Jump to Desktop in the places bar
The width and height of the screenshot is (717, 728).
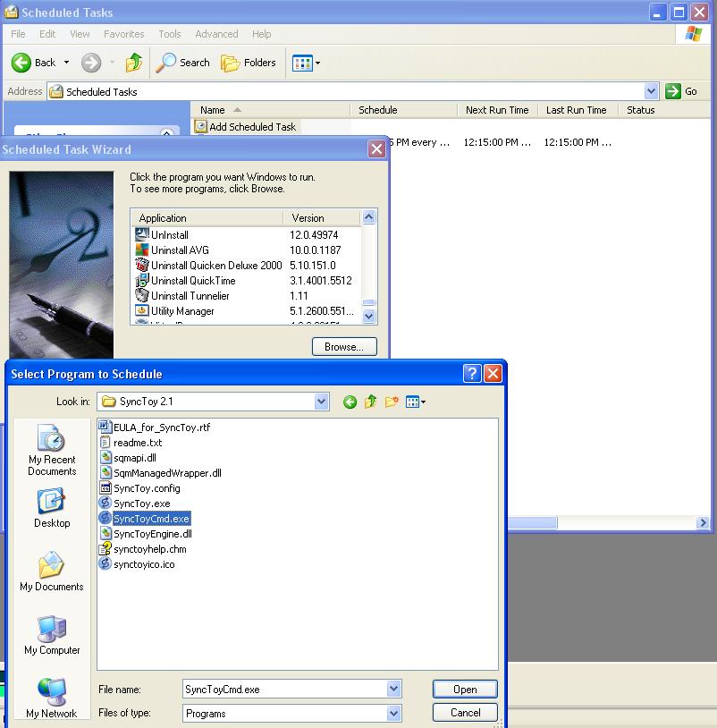(x=52, y=508)
